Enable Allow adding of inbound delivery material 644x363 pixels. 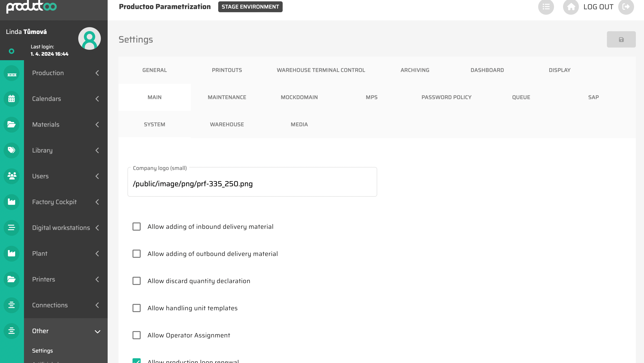137,227
